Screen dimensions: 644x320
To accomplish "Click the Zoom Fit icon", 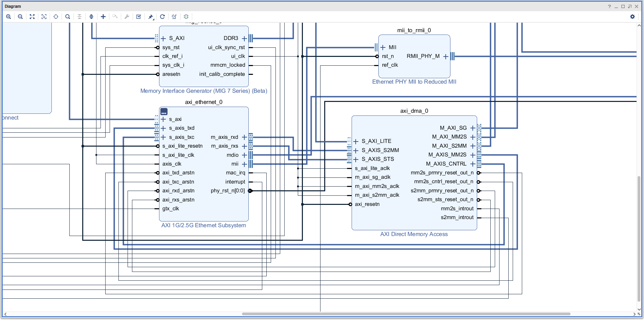I will click(x=32, y=17).
